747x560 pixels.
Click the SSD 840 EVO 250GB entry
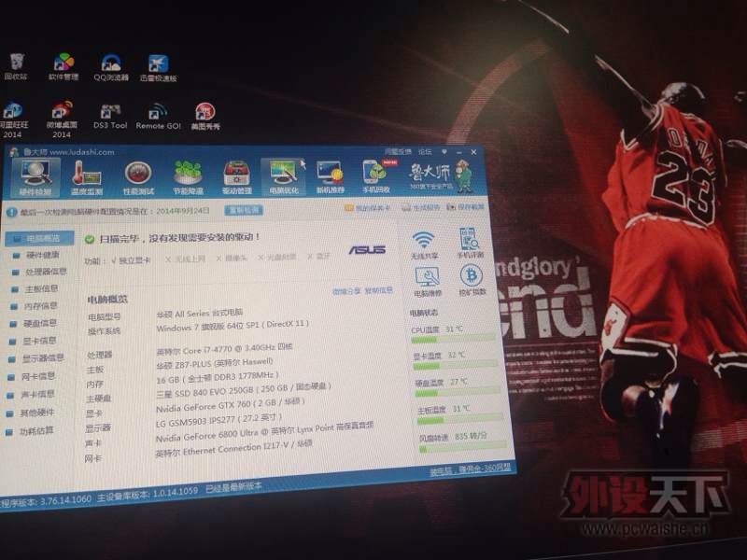coord(243,389)
